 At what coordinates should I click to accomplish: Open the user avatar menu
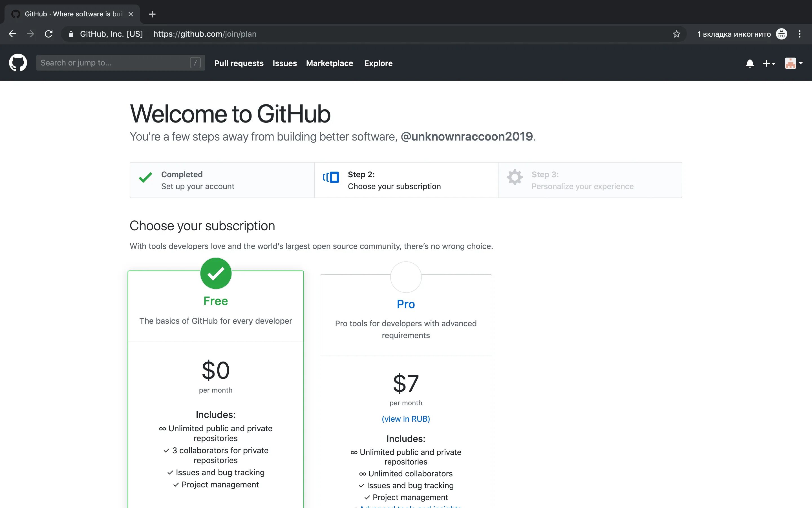tap(794, 63)
